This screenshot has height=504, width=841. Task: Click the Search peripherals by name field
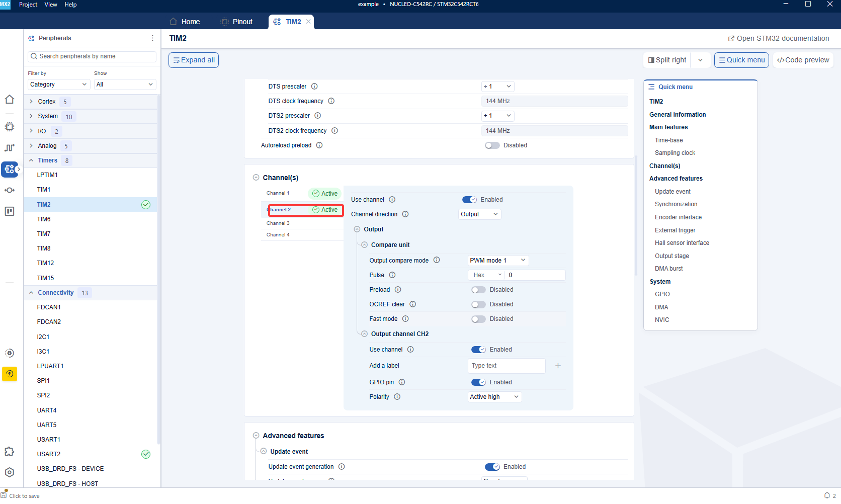pos(92,56)
